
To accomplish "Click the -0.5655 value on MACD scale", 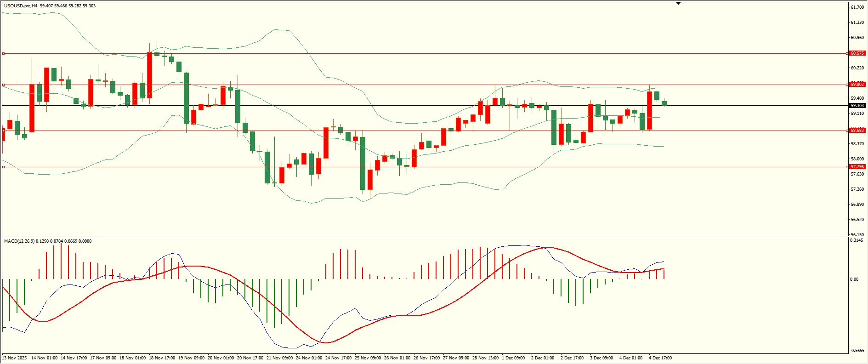I will tap(857, 351).
